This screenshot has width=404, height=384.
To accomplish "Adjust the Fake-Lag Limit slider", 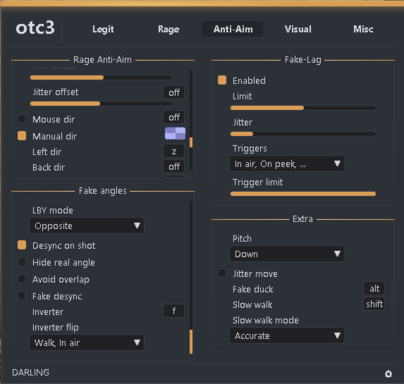I will click(x=303, y=108).
